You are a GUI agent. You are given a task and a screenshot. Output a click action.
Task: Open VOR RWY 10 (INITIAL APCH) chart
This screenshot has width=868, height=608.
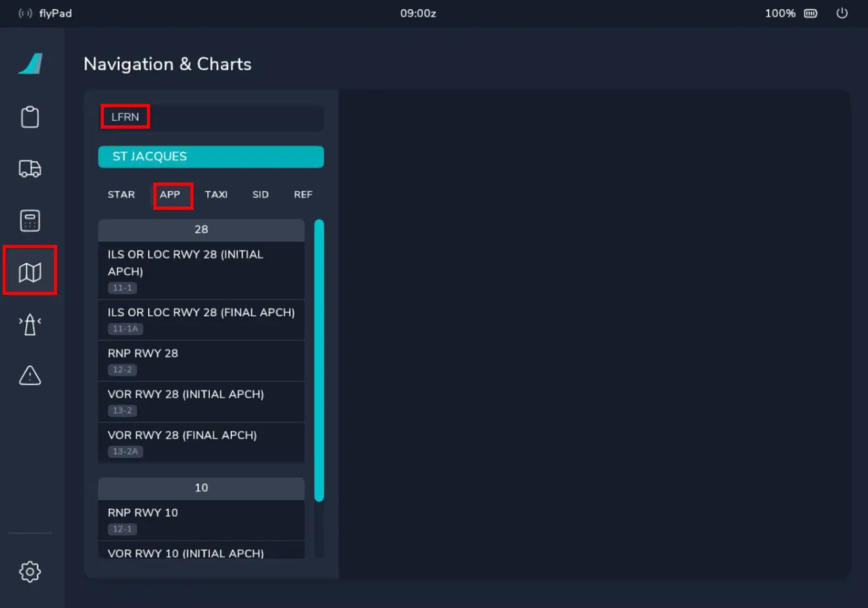coord(201,551)
